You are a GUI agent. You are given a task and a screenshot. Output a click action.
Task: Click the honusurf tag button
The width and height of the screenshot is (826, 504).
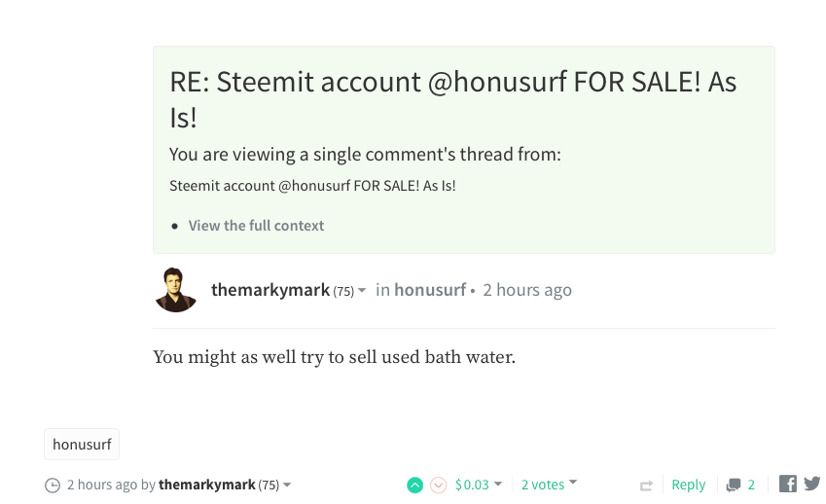(82, 444)
